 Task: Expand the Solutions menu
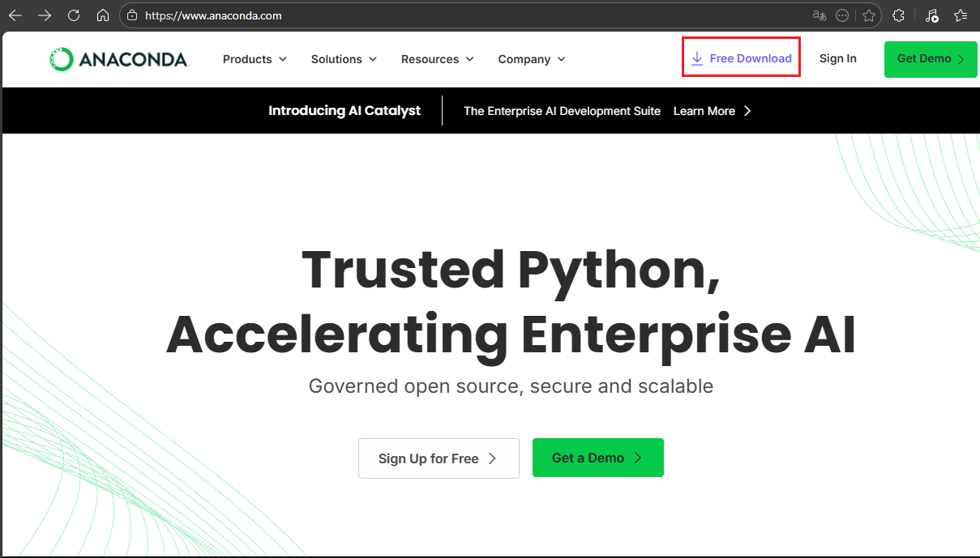click(x=344, y=59)
